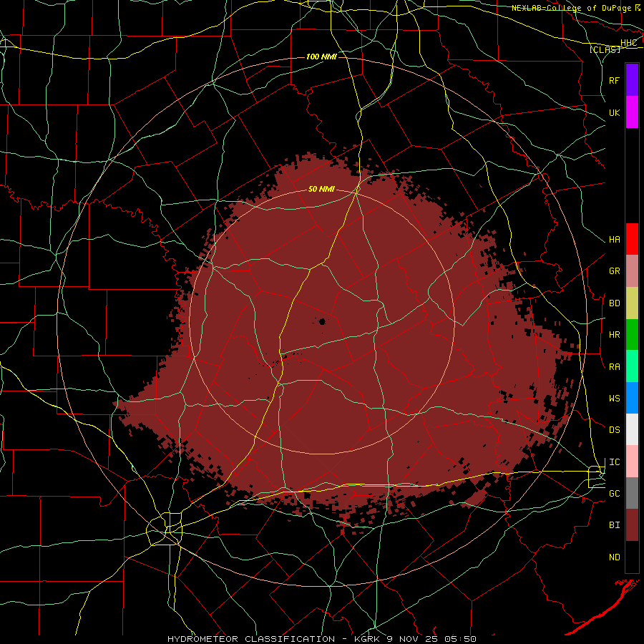Viewport: 644px width, 644px height.
Task: Click the [CLAS] units label
Action: click(605, 49)
